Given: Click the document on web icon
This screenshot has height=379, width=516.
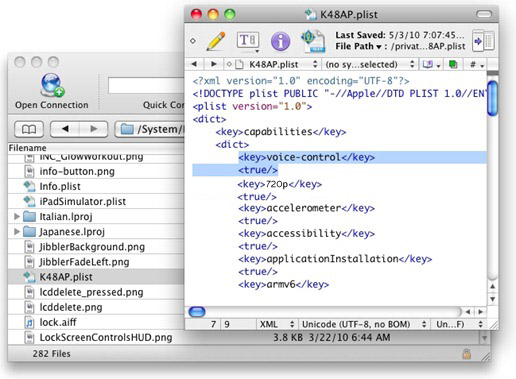Looking at the screenshot, I should click(x=313, y=41).
